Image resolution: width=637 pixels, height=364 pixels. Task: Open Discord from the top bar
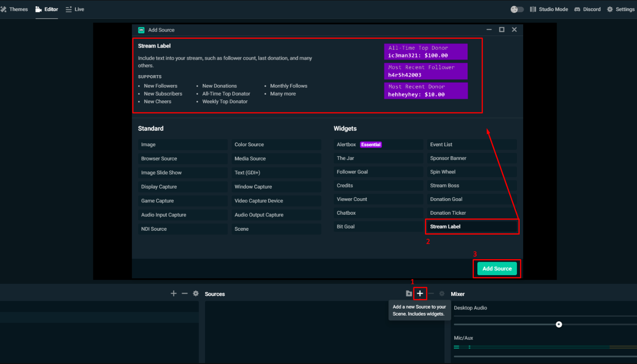pyautogui.click(x=587, y=9)
